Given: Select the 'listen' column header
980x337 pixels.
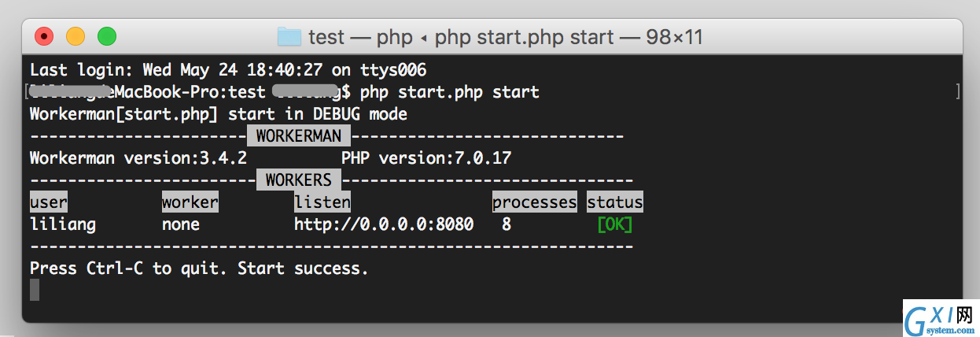Looking at the screenshot, I should [322, 202].
